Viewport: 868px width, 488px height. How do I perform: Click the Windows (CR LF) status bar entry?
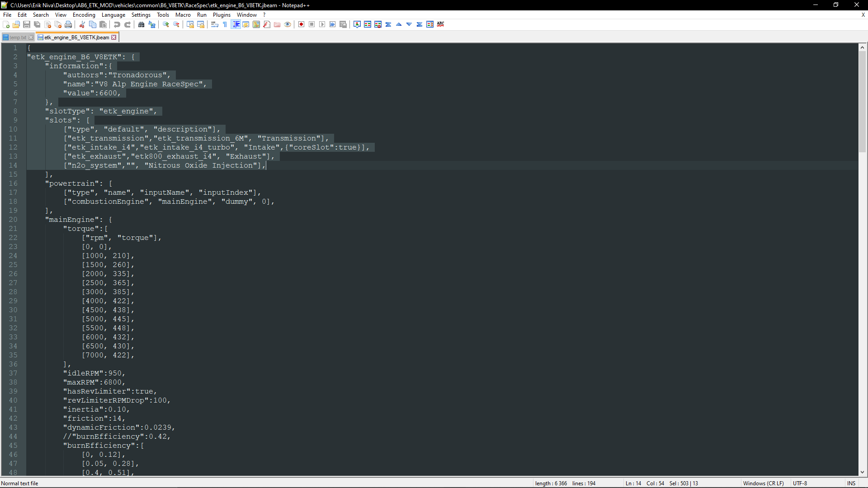pos(764,483)
